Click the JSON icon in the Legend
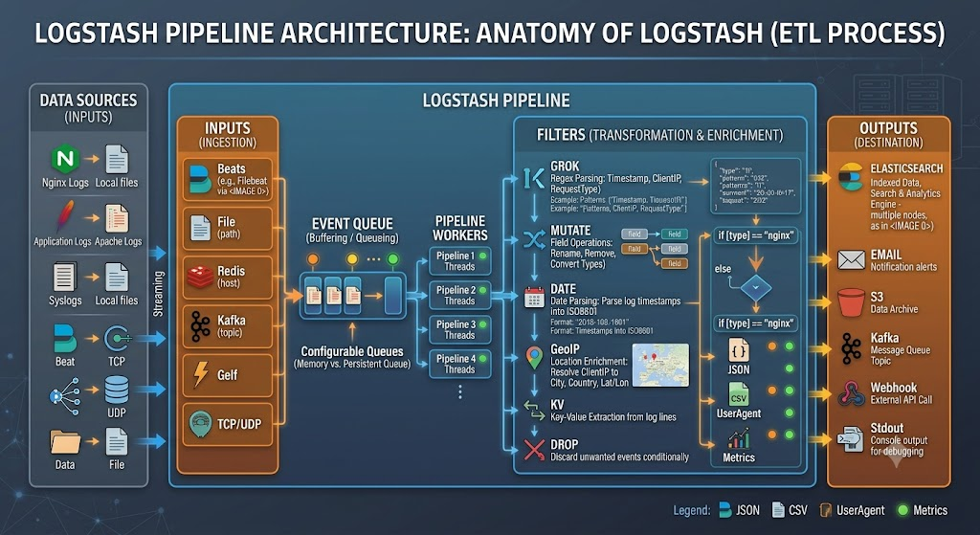This screenshot has height=535, width=980. tap(725, 510)
